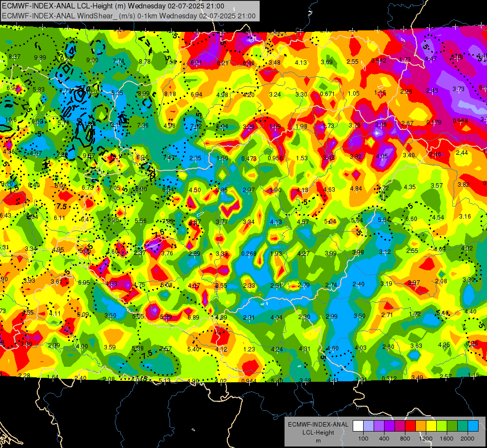
Task: Click the wind shear value '7.83'
Action: coord(168,222)
